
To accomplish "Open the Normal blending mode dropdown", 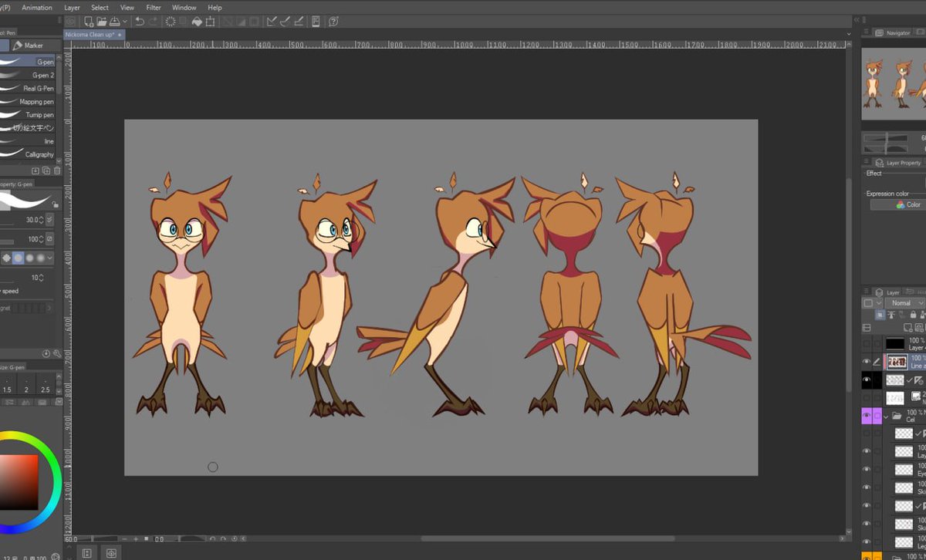I will (x=905, y=303).
